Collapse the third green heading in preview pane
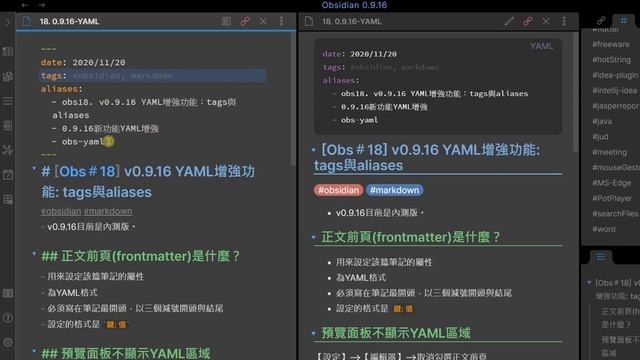 click(x=313, y=333)
